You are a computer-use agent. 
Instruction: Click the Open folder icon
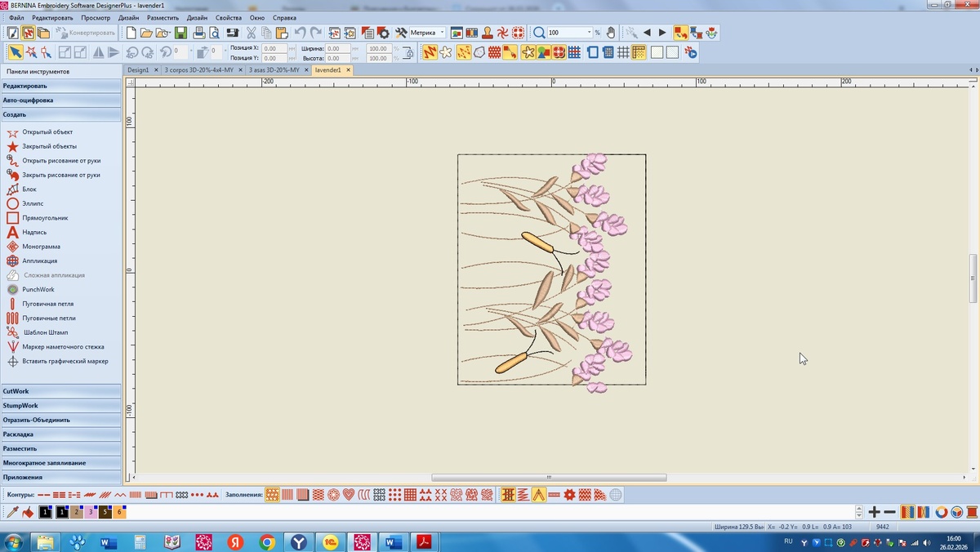(146, 33)
